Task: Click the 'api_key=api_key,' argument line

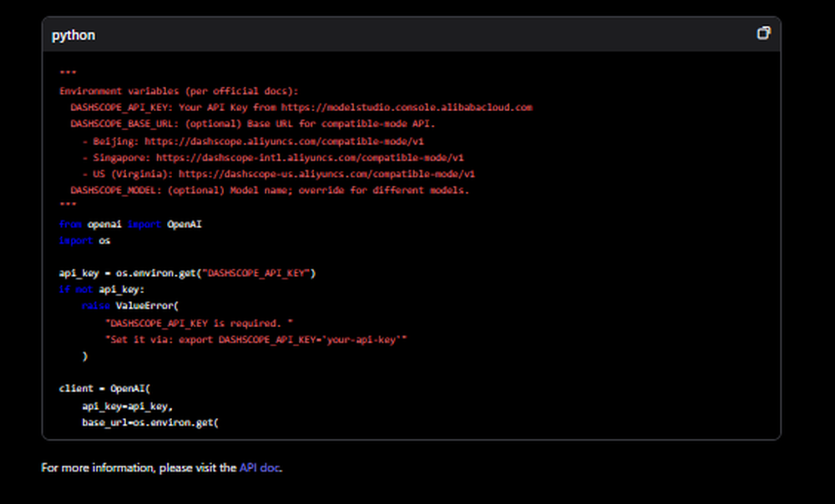Action: click(x=126, y=406)
